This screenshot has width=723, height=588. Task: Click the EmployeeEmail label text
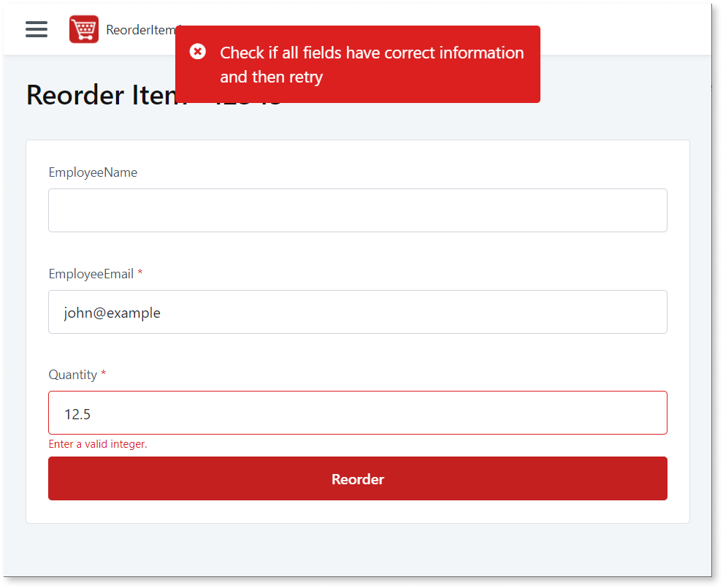coord(91,274)
